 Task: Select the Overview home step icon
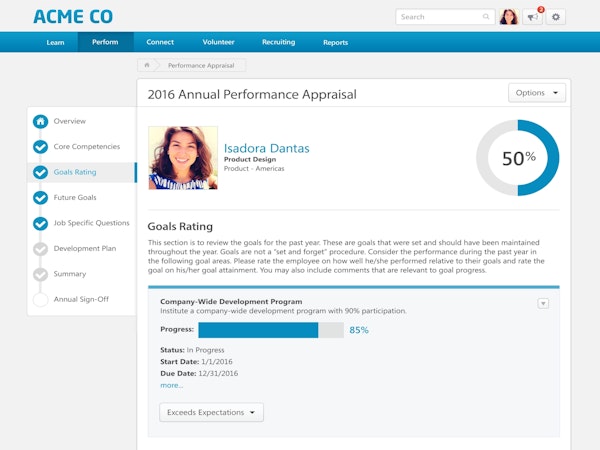40,121
